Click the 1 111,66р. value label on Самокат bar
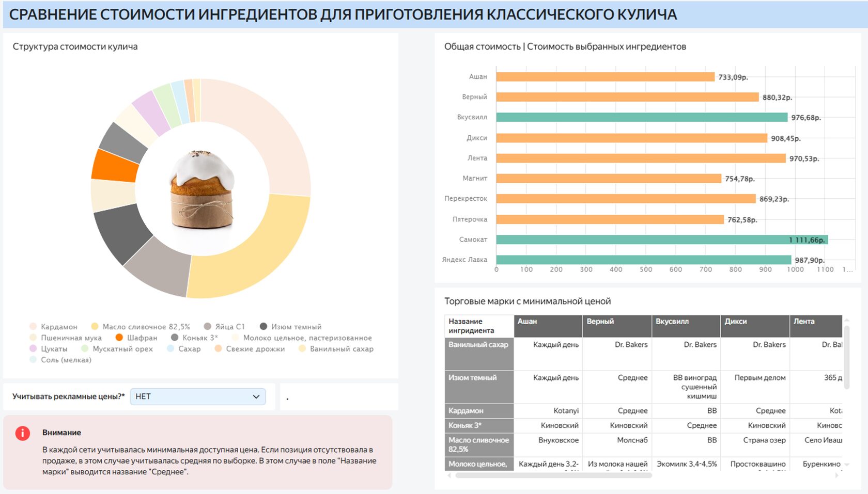The height and width of the screenshot is (494, 868). [x=807, y=240]
